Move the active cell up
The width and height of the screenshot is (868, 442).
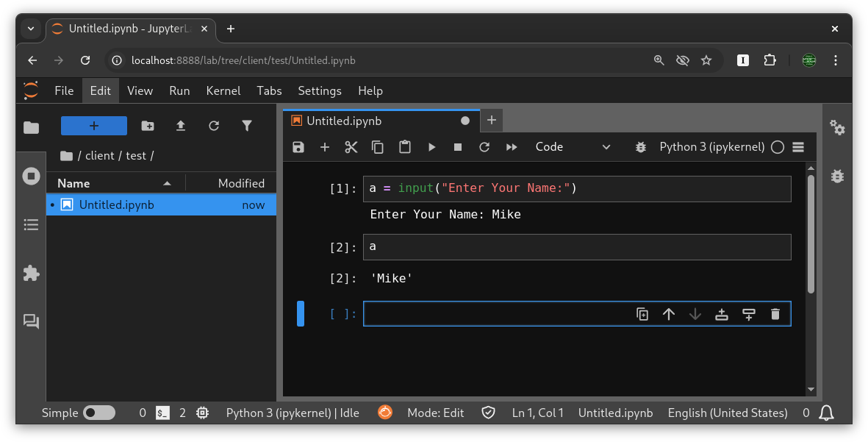pos(669,314)
